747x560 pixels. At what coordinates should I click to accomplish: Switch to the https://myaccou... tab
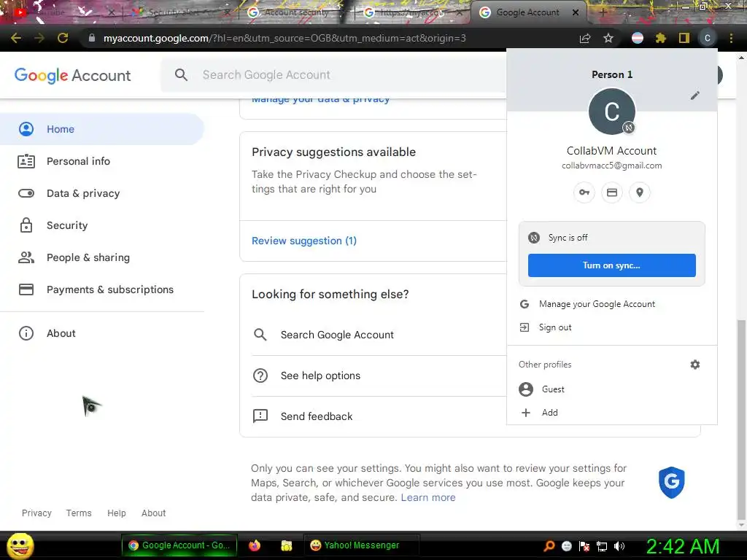click(411, 12)
